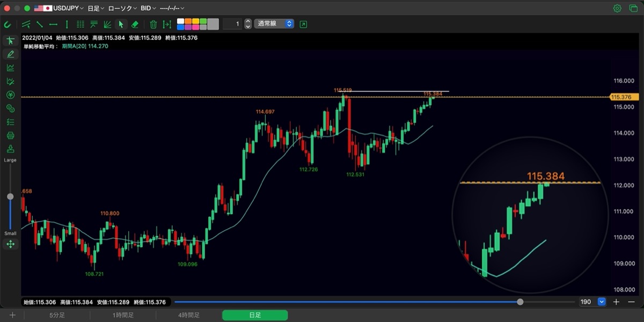Click the pencil drawing icon in sidebar
Image resolution: width=644 pixels, height=322 pixels.
(x=10, y=54)
